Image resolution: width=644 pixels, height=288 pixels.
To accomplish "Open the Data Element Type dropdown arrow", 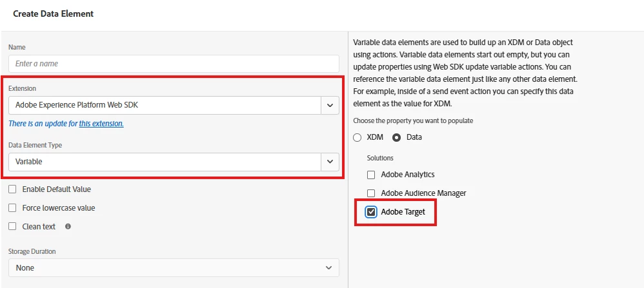I will tap(330, 162).
